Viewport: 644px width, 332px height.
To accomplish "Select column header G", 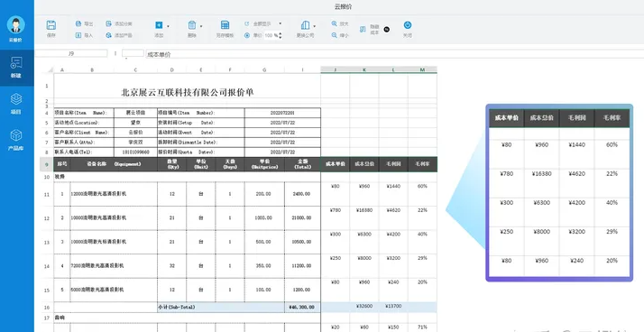I will (264, 69).
